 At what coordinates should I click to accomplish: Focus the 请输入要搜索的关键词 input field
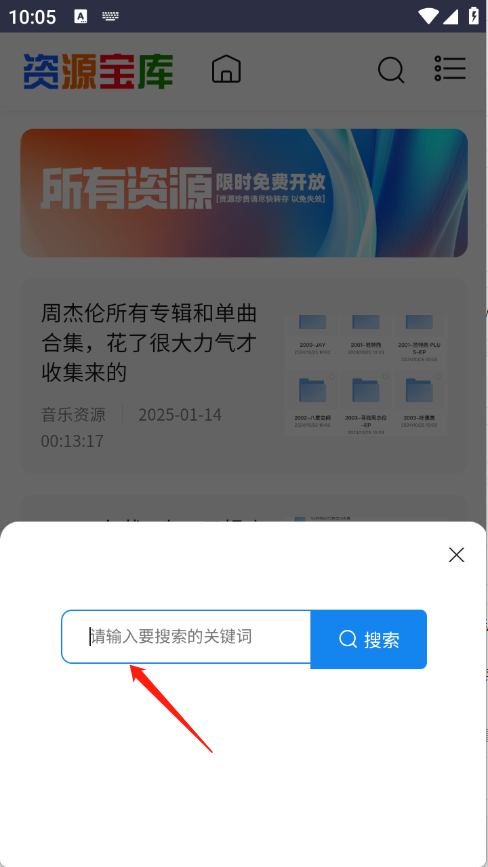(x=186, y=636)
